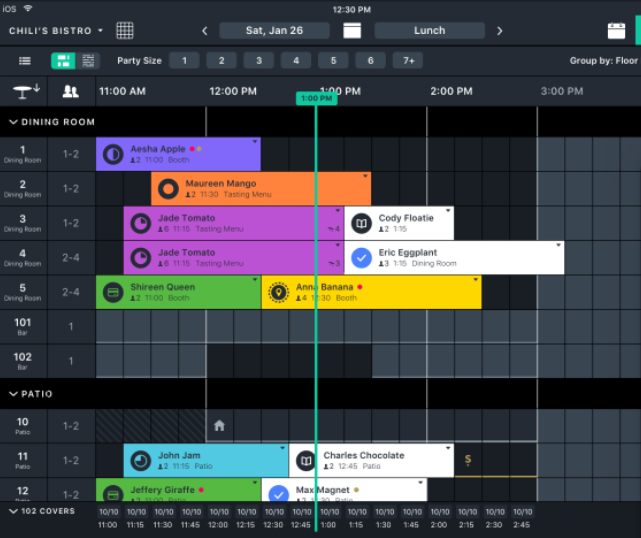The height and width of the screenshot is (538, 641).
Task: Click Max Magnet blue checkmark icon
Action: [278, 494]
